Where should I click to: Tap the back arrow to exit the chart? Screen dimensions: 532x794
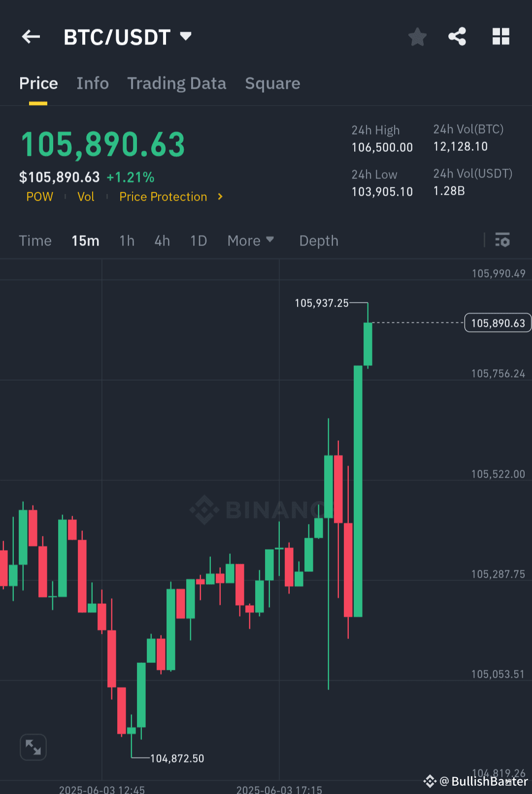coord(31,36)
